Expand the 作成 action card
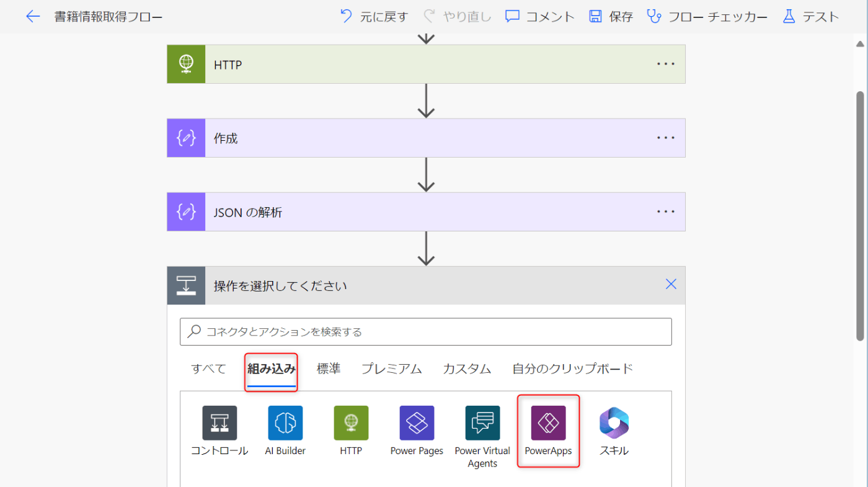This screenshot has height=487, width=868. coord(426,138)
